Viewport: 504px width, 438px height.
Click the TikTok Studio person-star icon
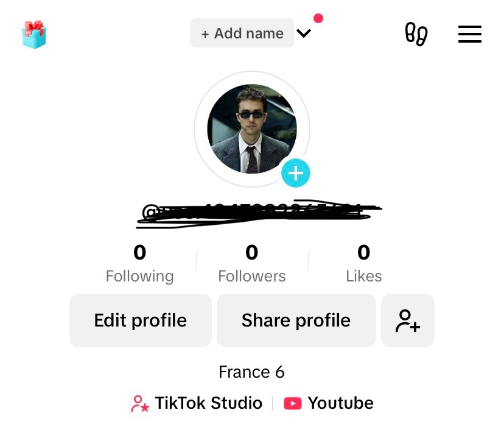point(139,403)
